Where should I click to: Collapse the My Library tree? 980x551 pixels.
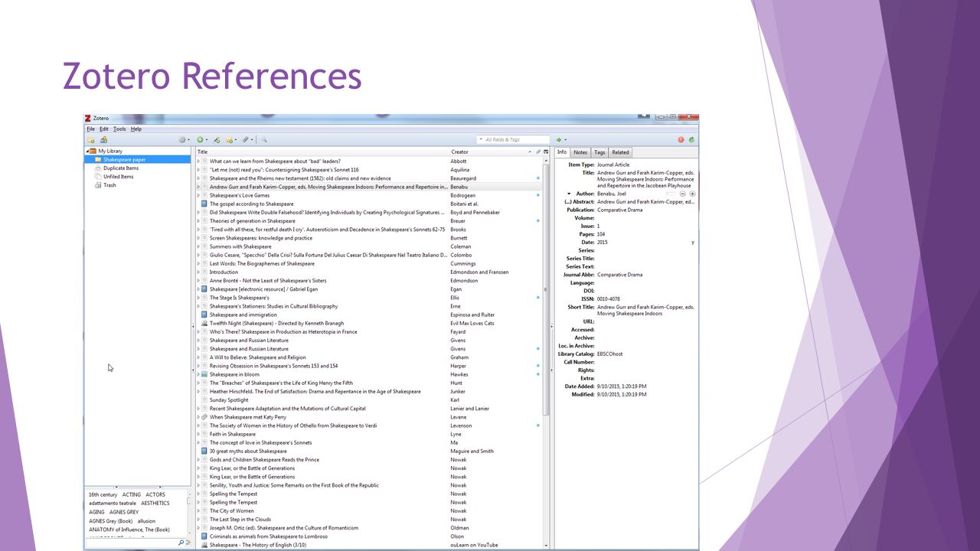click(87, 152)
